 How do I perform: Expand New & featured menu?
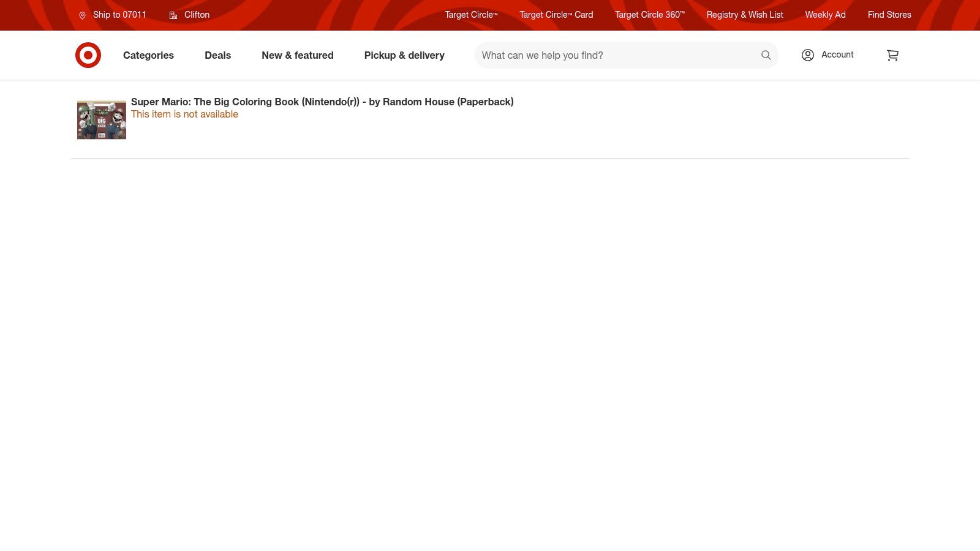tap(297, 55)
